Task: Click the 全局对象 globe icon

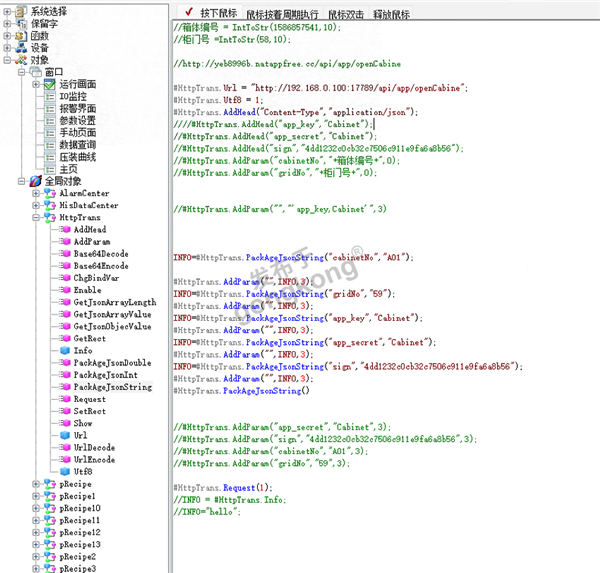Action: click(x=36, y=181)
